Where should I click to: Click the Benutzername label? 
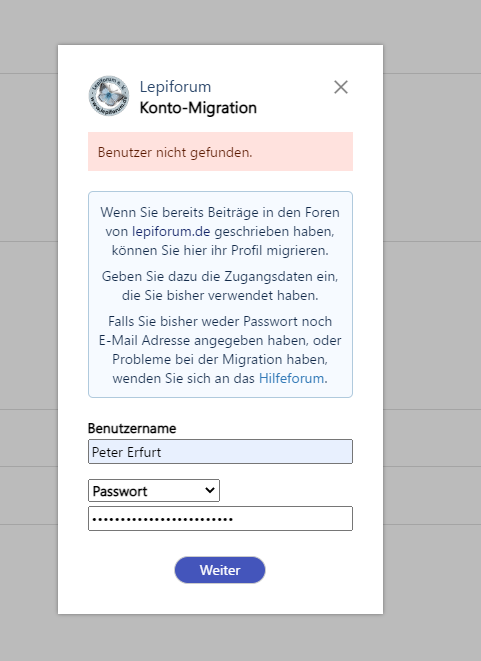coord(132,428)
